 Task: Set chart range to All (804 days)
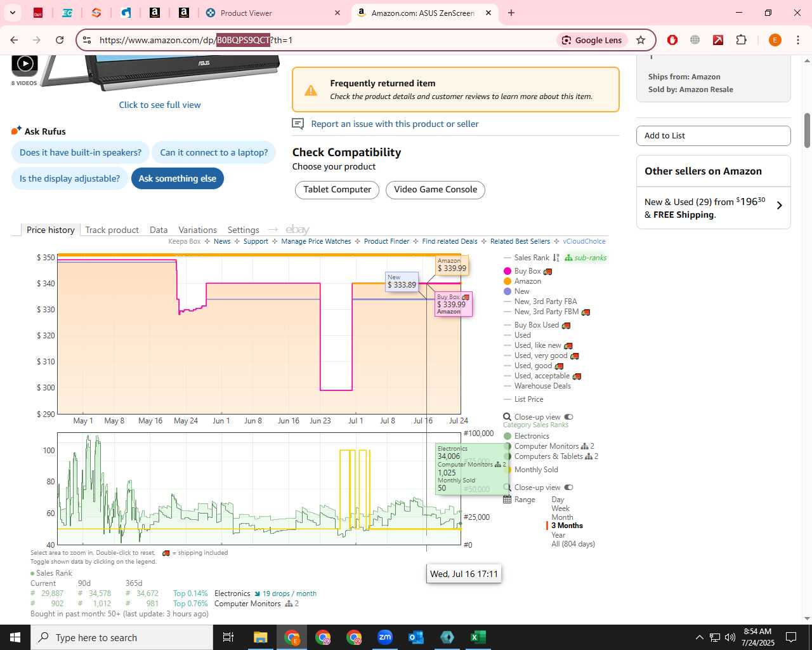coord(573,544)
